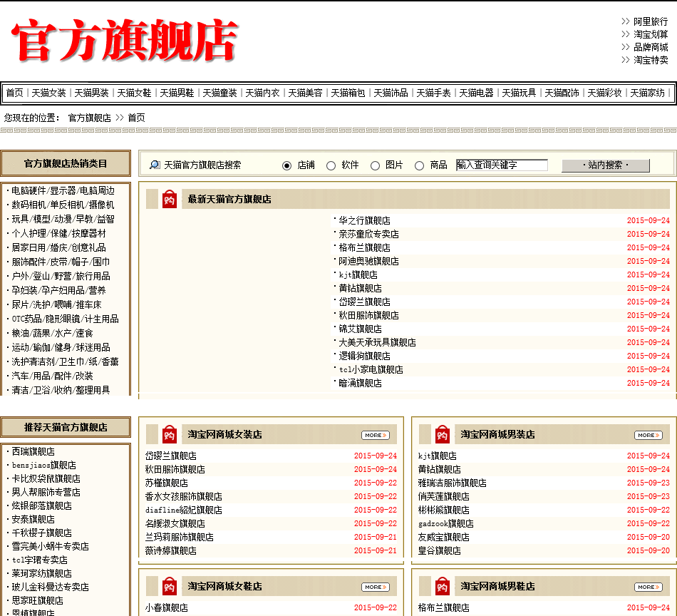Click the 淘宝特卖 link at top right

[x=651, y=60]
